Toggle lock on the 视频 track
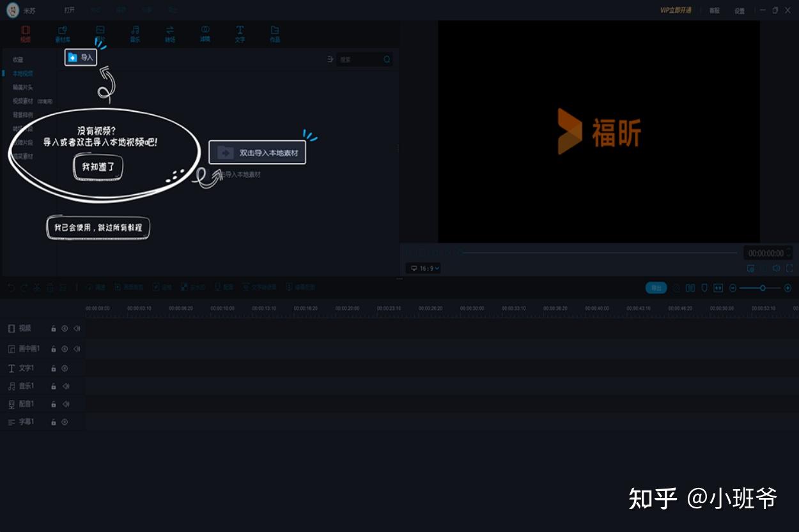Viewport: 799px width, 532px height. pos(54,329)
